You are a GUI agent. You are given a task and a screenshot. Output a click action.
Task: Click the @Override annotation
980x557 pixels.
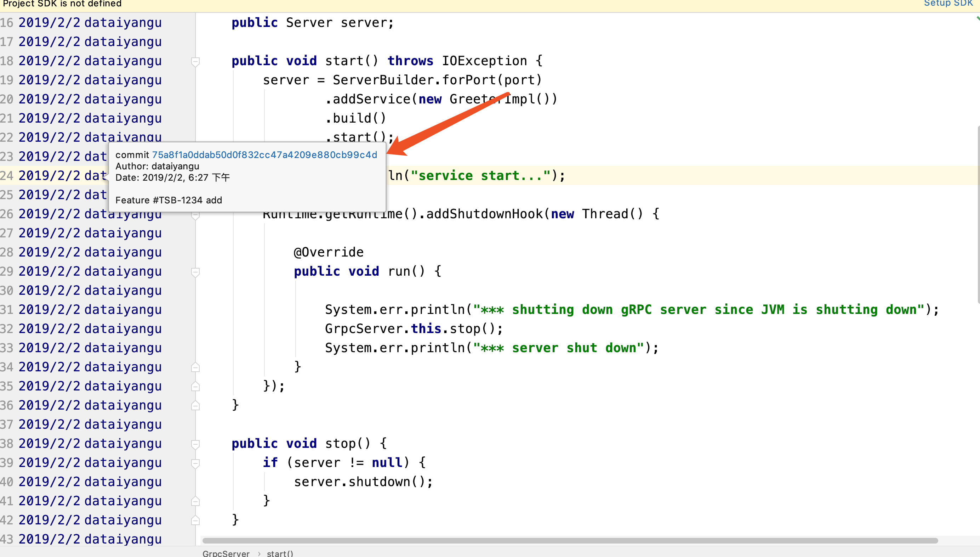[329, 252]
